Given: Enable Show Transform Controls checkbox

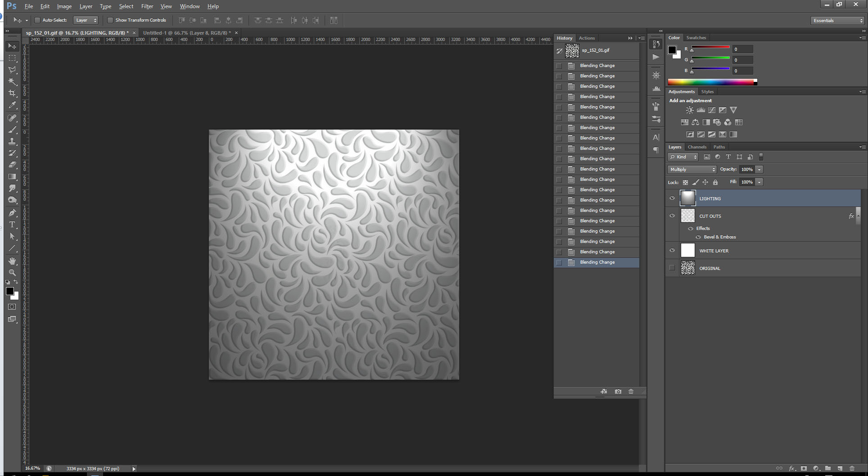Looking at the screenshot, I should click(x=110, y=20).
